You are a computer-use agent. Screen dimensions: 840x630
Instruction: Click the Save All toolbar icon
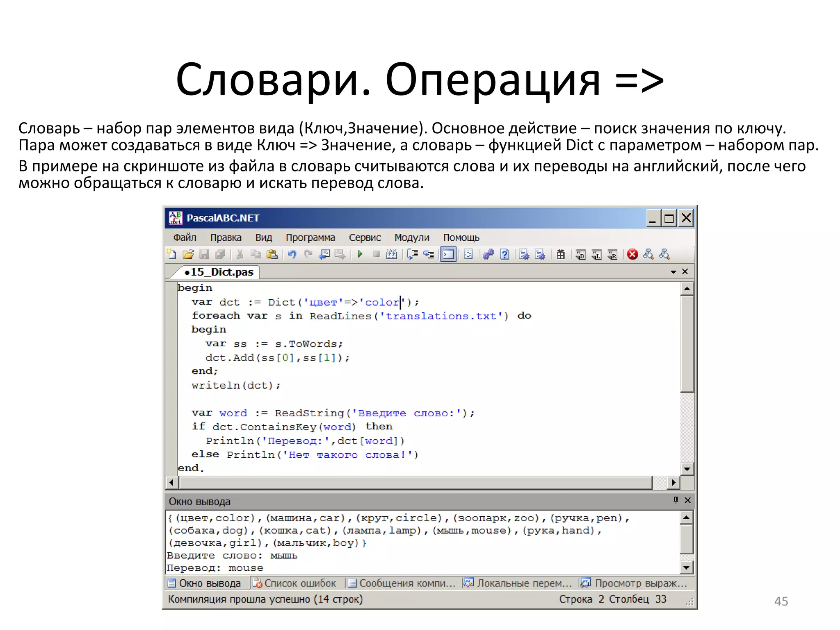coord(220,254)
